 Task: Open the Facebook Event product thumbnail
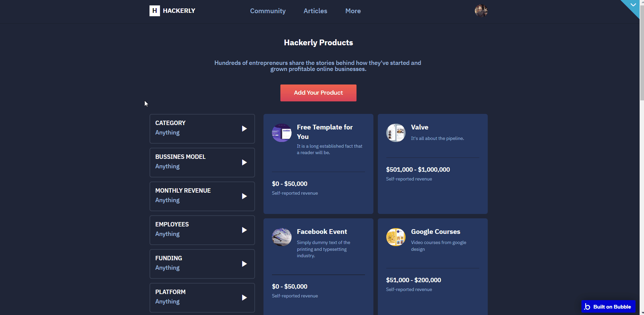point(282,237)
